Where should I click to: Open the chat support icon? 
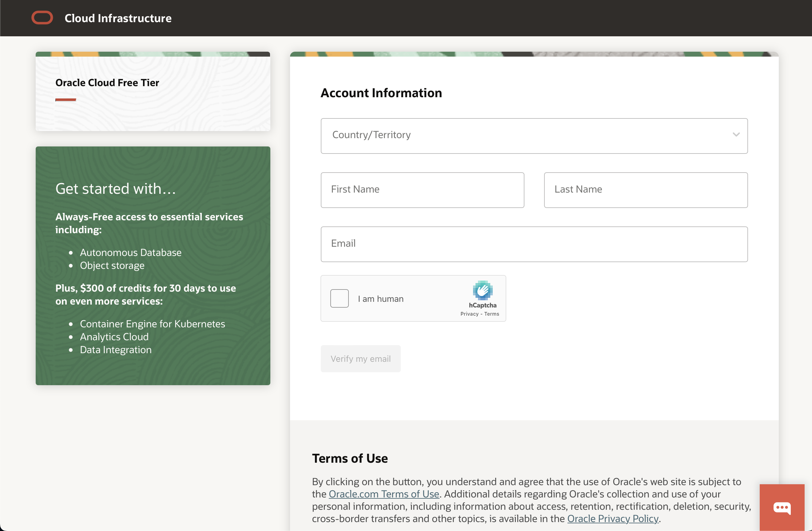(x=782, y=507)
